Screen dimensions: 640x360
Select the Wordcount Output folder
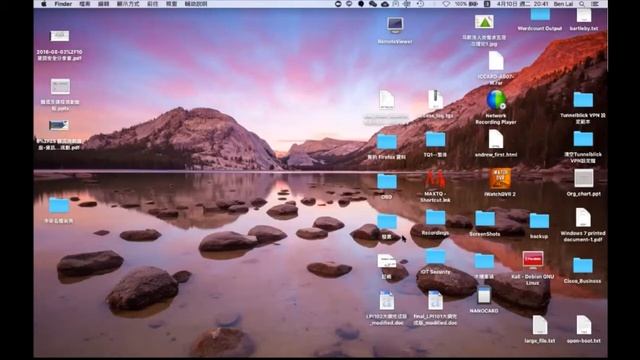(540, 15)
